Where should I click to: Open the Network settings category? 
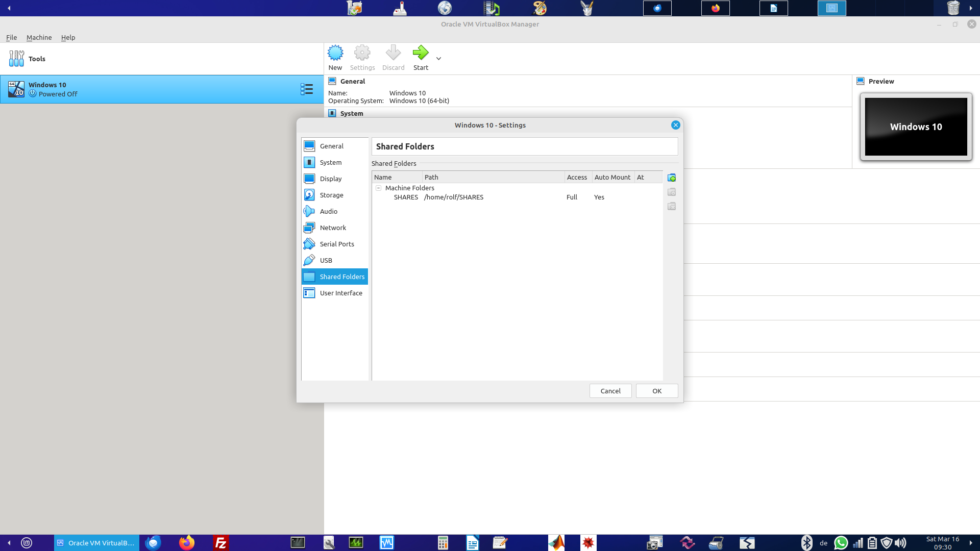[x=335, y=228]
